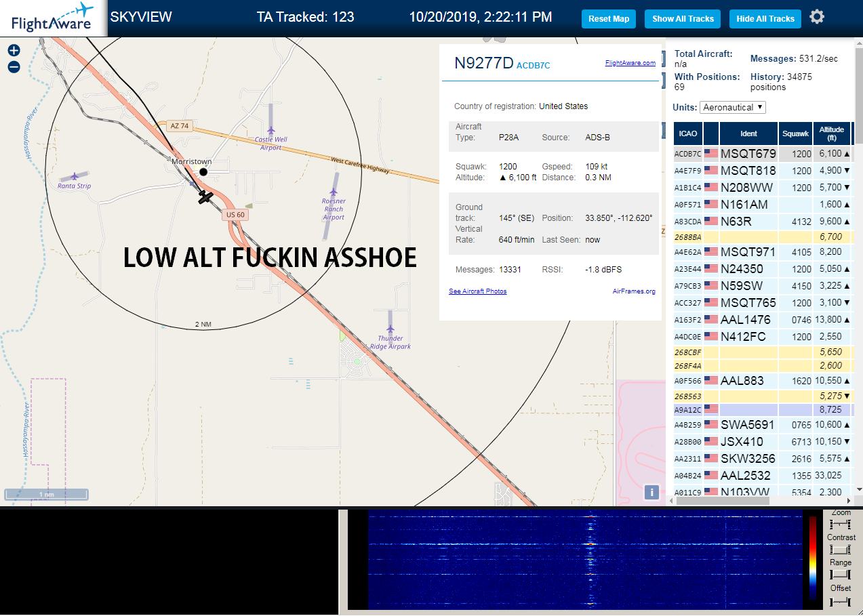Open the settings gear icon
The width and height of the screenshot is (863, 616).
pos(817,17)
